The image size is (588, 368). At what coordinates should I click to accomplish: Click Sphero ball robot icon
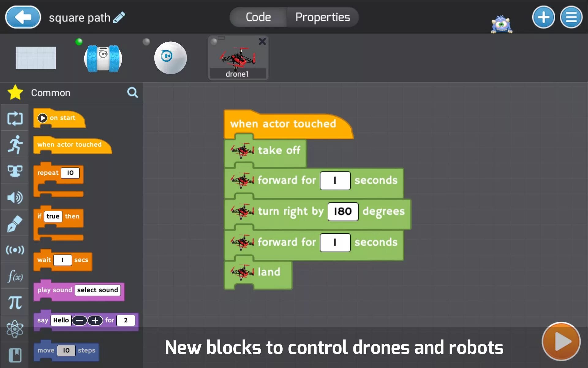pyautogui.click(x=169, y=57)
